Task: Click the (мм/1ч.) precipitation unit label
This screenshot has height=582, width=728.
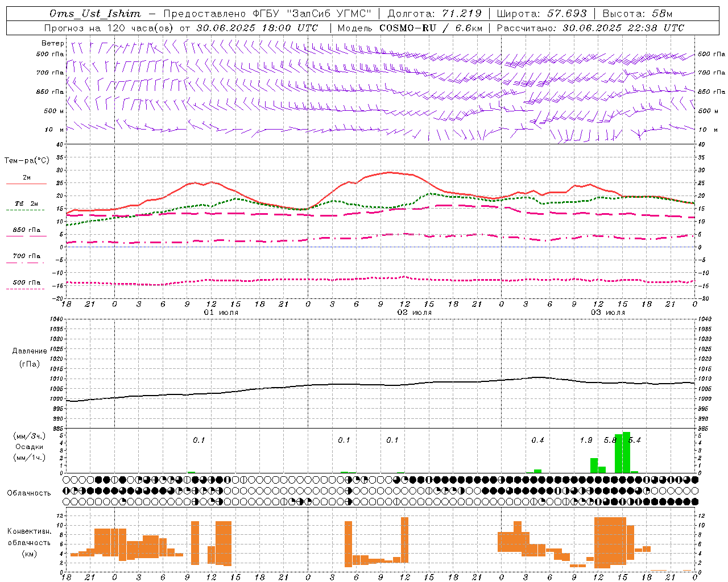Action: [x=29, y=458]
